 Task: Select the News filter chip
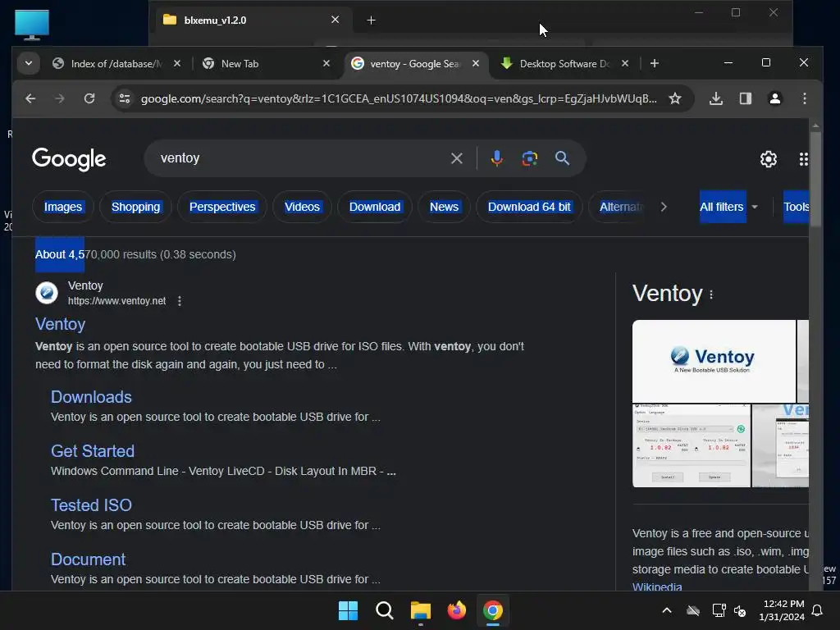[x=444, y=207]
